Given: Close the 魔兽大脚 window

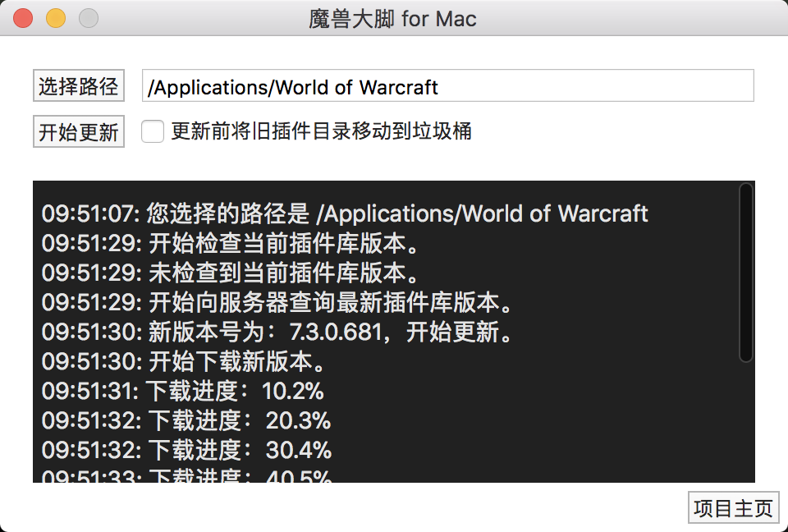Looking at the screenshot, I should pyautogui.click(x=23, y=18).
